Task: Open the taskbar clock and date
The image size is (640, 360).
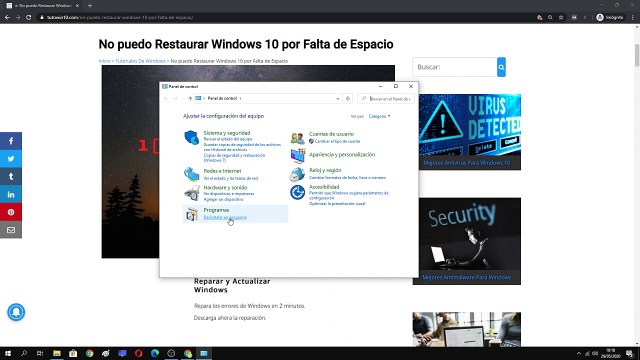Action: 611,353
